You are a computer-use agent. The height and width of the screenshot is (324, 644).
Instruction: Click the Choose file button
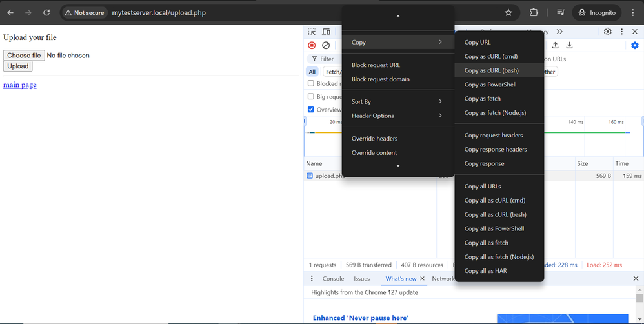(x=24, y=56)
